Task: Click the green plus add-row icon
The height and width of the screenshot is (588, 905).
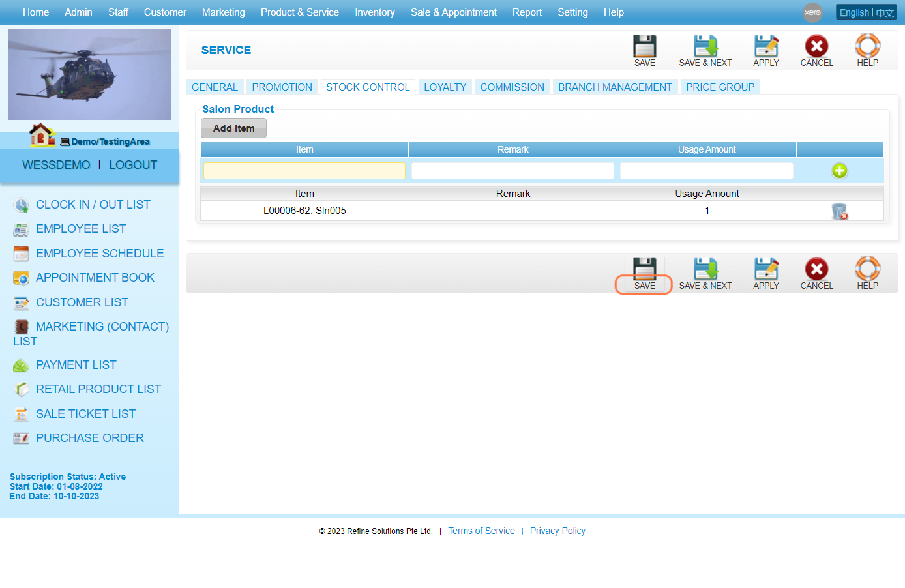Action: [840, 171]
